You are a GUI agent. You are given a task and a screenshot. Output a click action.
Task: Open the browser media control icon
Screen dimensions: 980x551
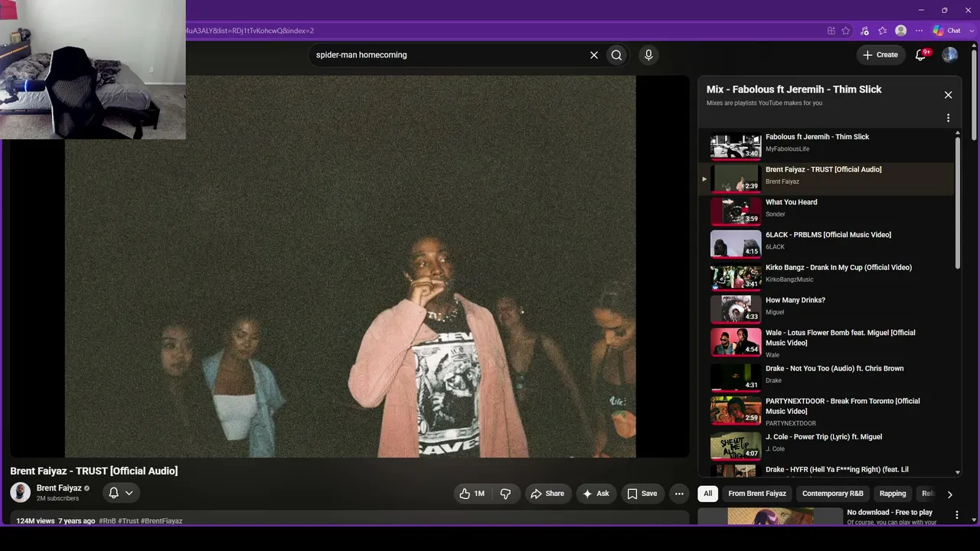(x=864, y=31)
